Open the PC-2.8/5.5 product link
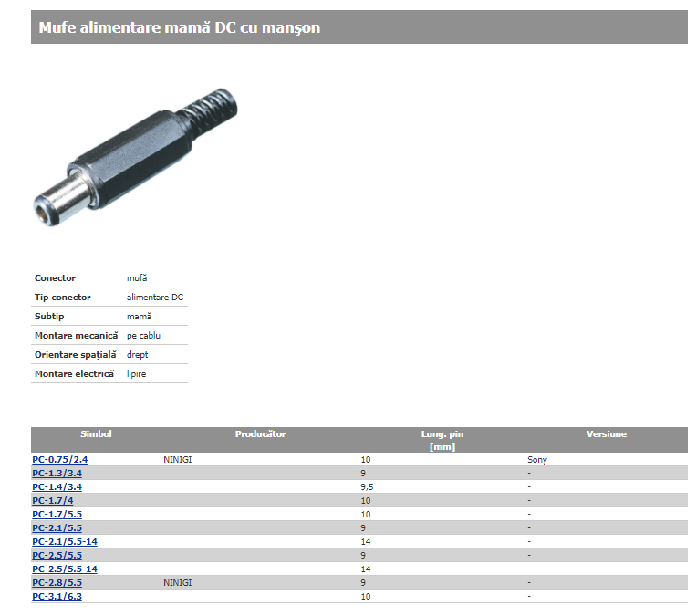696x616 pixels. pyautogui.click(x=57, y=583)
